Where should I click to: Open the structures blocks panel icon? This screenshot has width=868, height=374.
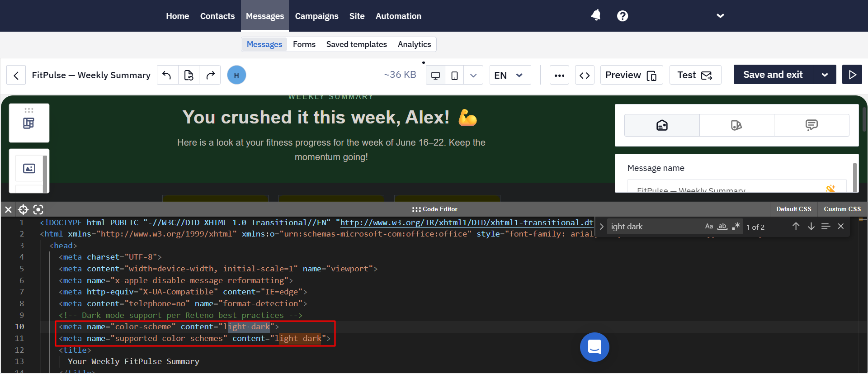[x=29, y=123]
